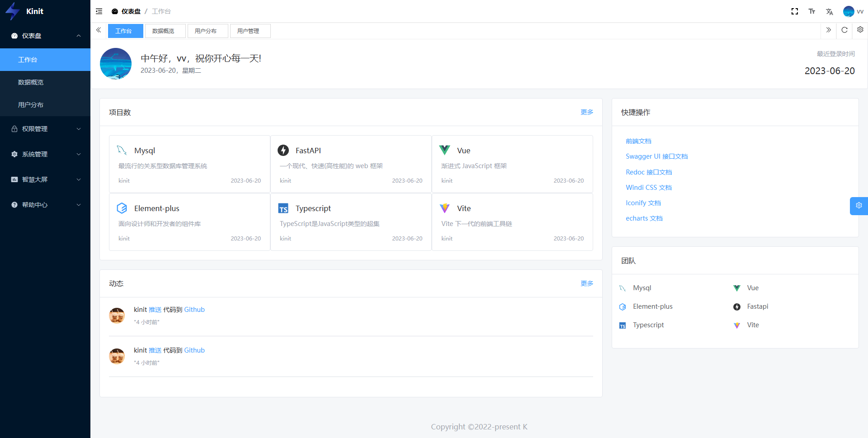Image resolution: width=868 pixels, height=438 pixels.
Task: Click the FastAPI bolt icon in project card
Action: 283,150
